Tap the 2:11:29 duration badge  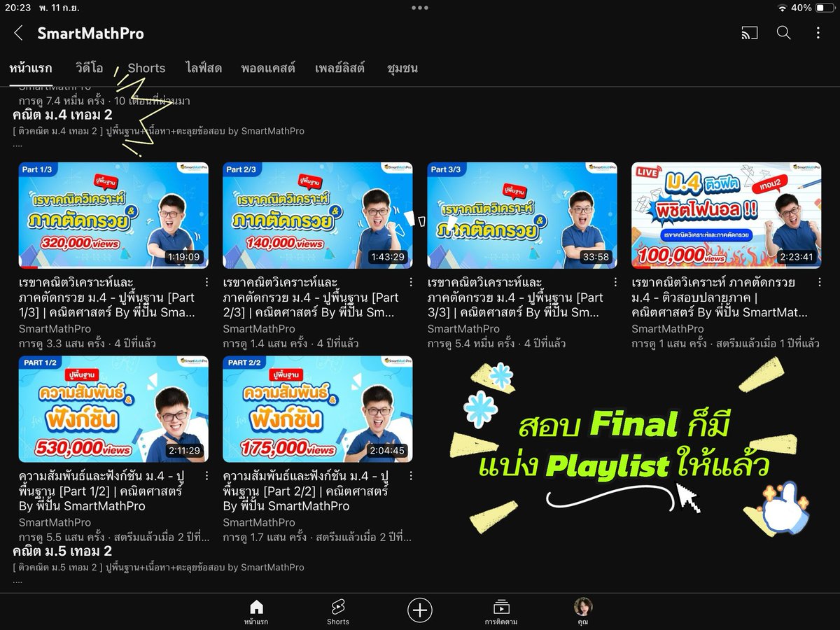pos(185,451)
